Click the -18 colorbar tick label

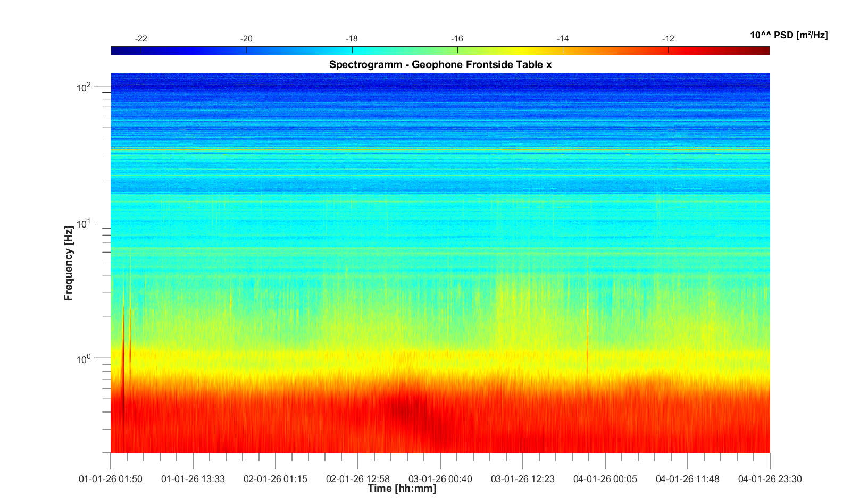(x=352, y=39)
